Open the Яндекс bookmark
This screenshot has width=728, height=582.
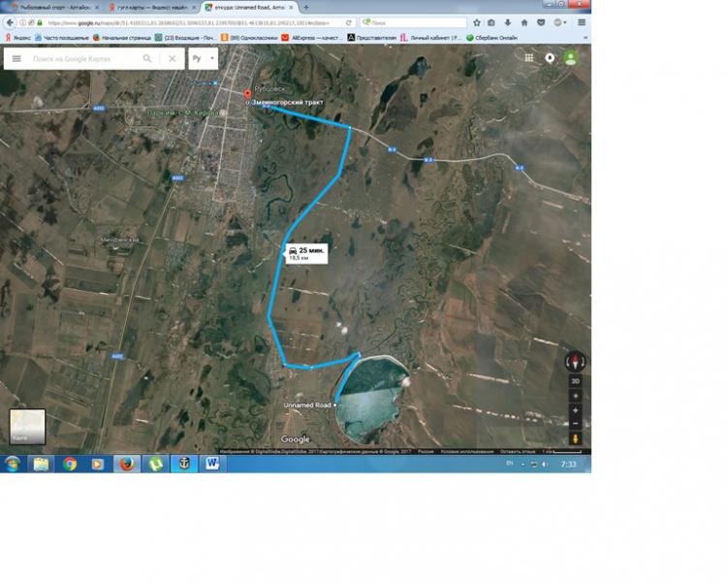17,38
